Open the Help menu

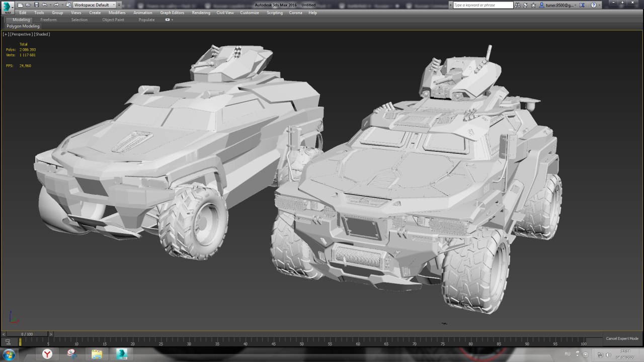[x=313, y=13]
